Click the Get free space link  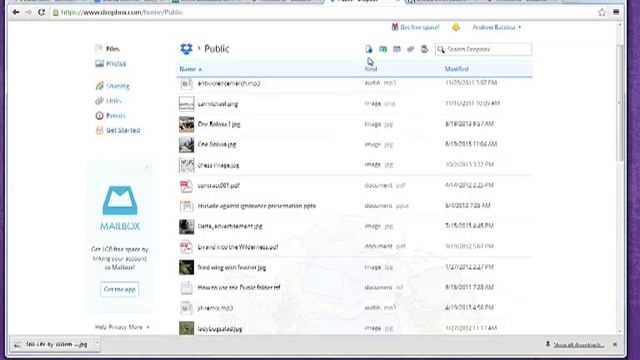coord(420,27)
